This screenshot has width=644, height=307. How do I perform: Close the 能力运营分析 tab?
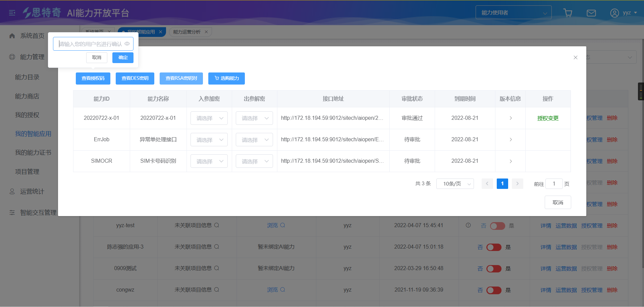[206, 32]
